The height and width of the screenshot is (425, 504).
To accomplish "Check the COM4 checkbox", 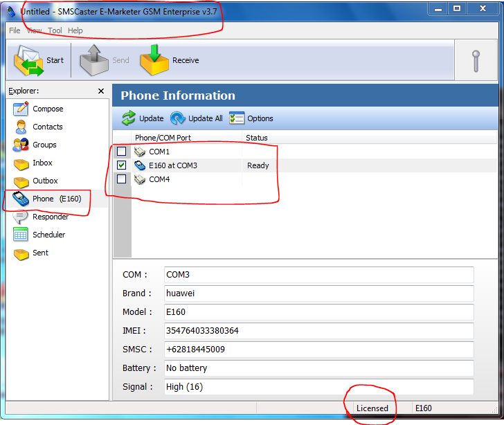I will [x=122, y=179].
